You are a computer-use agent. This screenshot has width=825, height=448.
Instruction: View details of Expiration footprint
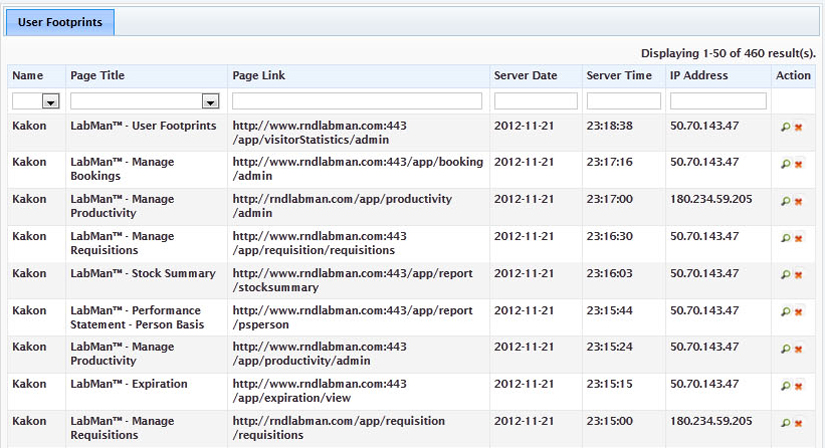pyautogui.click(x=786, y=386)
